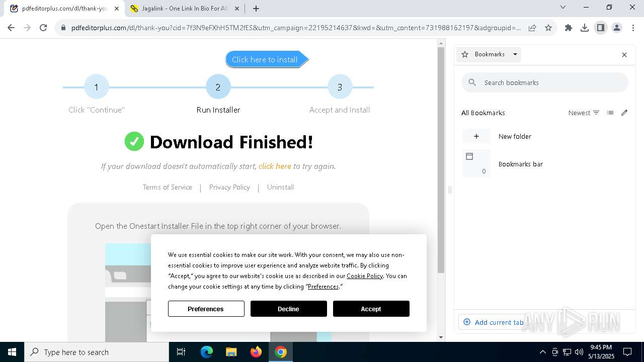The image size is (644, 362).
Task: Close the Jagalink tab
Action: click(237, 9)
